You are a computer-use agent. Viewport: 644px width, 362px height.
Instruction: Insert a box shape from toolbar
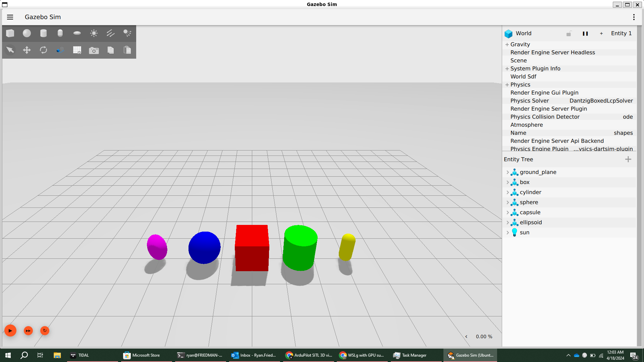tap(10, 33)
